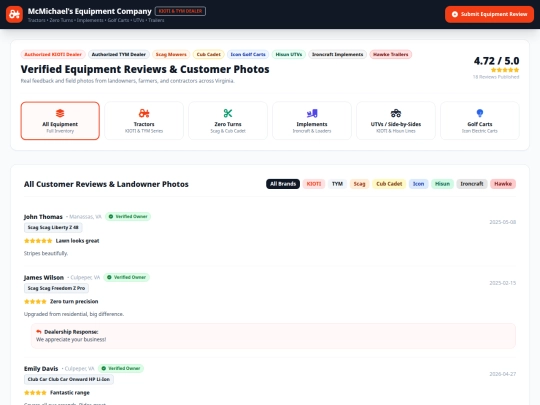Filter reviews by Icon brand
Image resolution: width=540 pixels, height=405 pixels.
pyautogui.click(x=418, y=184)
